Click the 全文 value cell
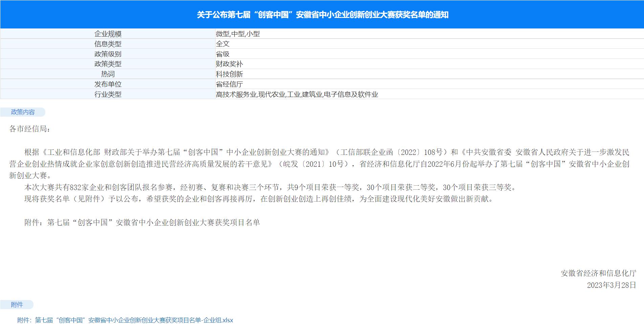 click(223, 44)
